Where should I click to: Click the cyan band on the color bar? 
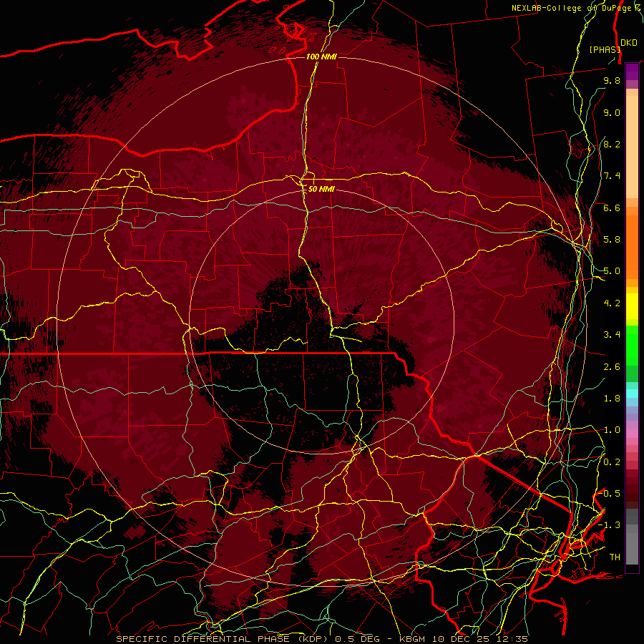click(632, 394)
